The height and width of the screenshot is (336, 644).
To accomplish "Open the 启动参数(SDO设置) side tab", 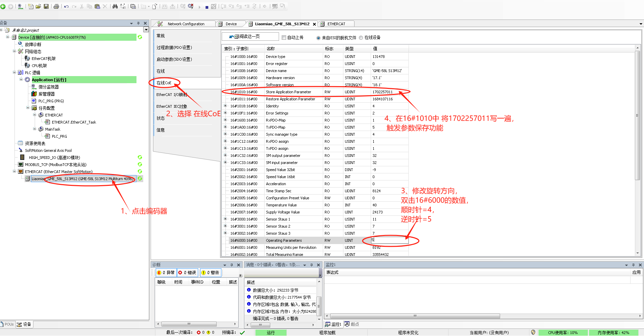I will [x=174, y=59].
